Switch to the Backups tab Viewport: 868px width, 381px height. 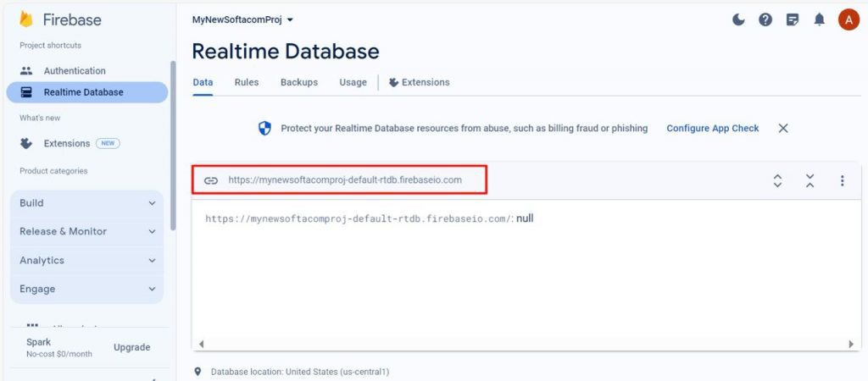click(299, 82)
